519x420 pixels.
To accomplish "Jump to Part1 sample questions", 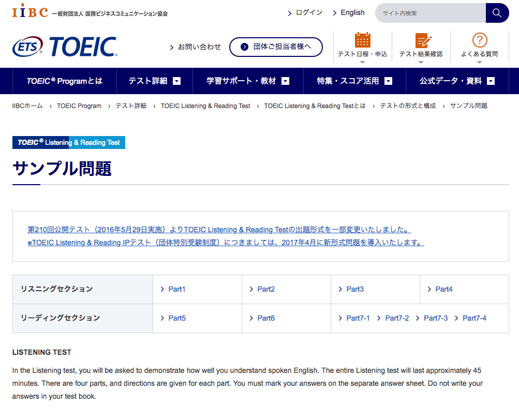I will click(x=177, y=289).
